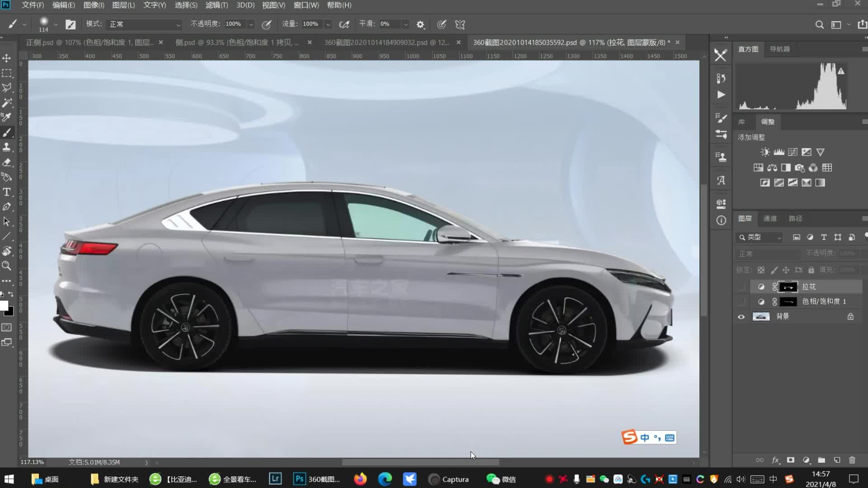Add a Color Balance adjustment
The height and width of the screenshot is (488, 868).
pos(772,168)
